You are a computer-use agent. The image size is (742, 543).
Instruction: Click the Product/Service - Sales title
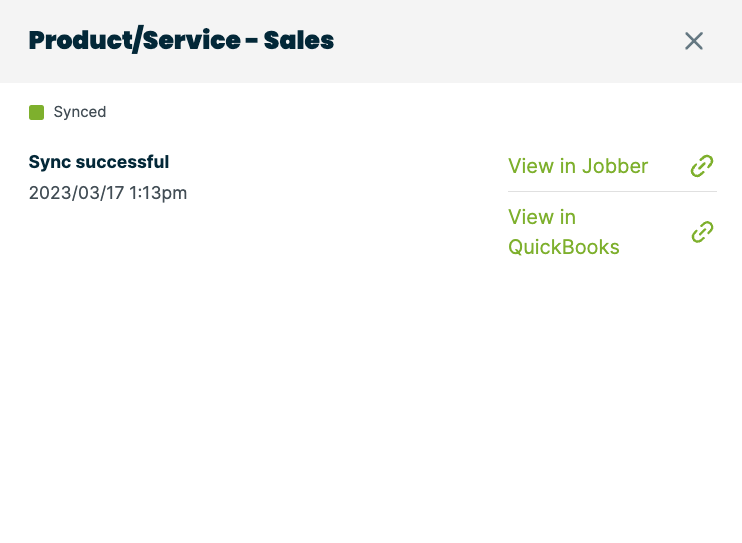point(181,41)
